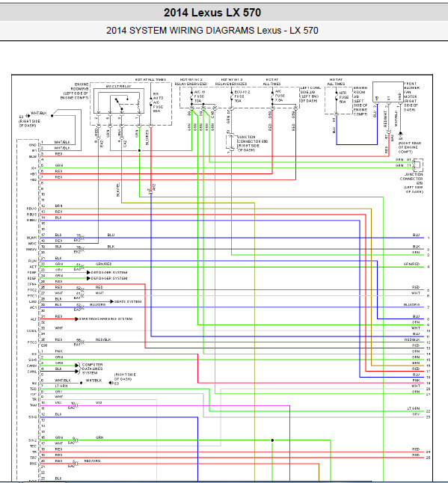Click the PNK label at right edge continuation 19
The width and height of the screenshot is (448, 483).
pyautogui.click(x=416, y=381)
